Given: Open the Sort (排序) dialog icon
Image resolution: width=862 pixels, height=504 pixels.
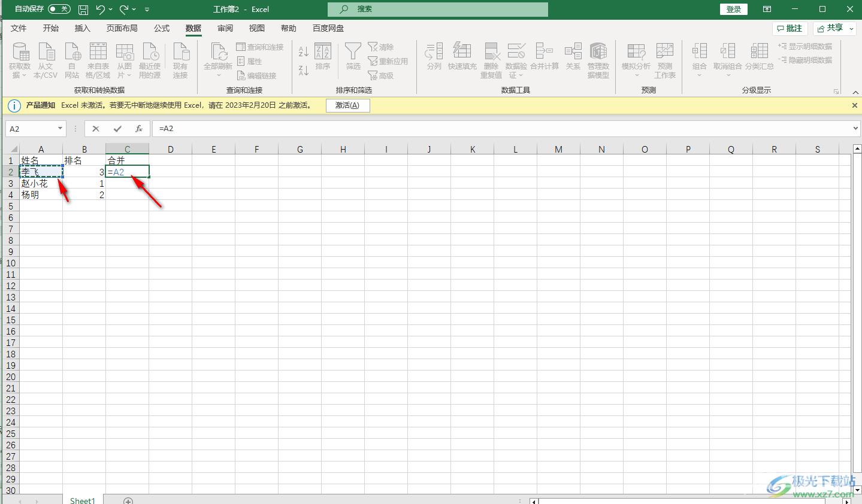Looking at the screenshot, I should point(323,57).
